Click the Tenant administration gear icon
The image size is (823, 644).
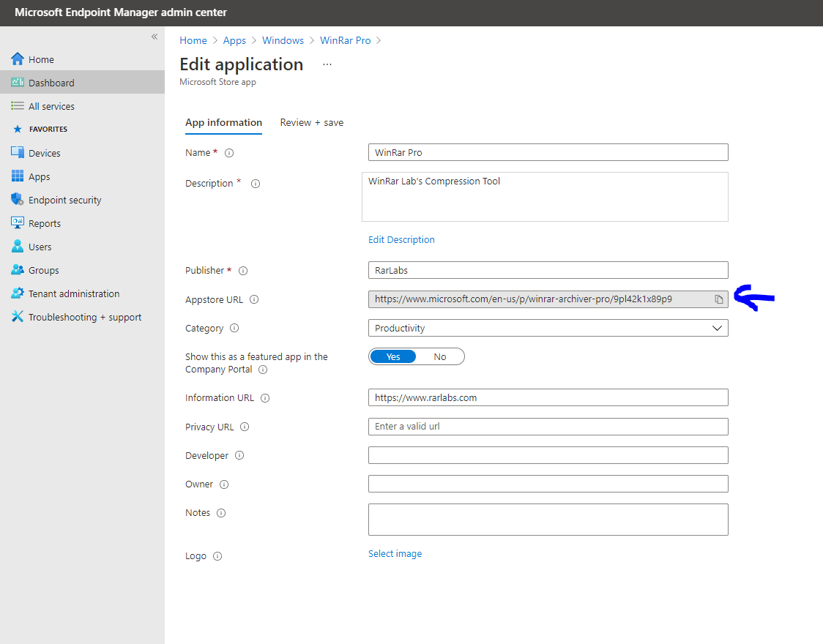[18, 293]
